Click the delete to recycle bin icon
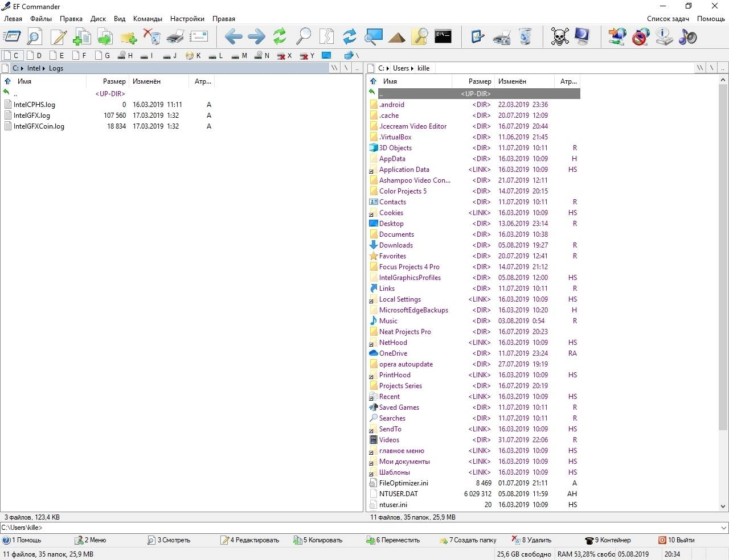The height and width of the screenshot is (560, 729). click(x=152, y=37)
